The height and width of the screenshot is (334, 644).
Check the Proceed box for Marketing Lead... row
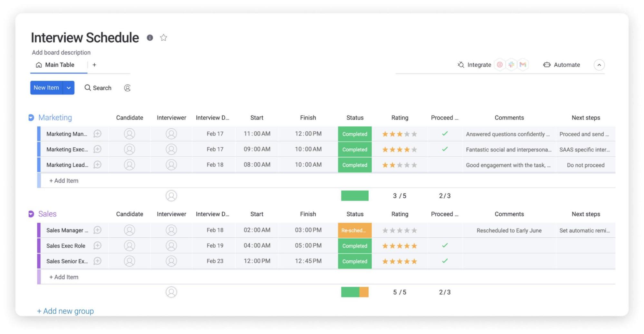[x=445, y=165]
